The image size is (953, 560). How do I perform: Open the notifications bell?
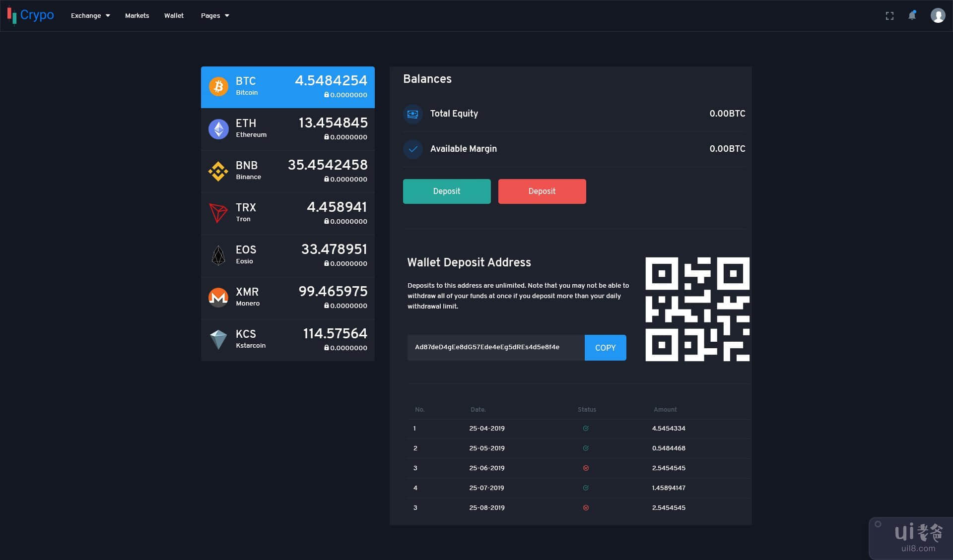(x=912, y=15)
